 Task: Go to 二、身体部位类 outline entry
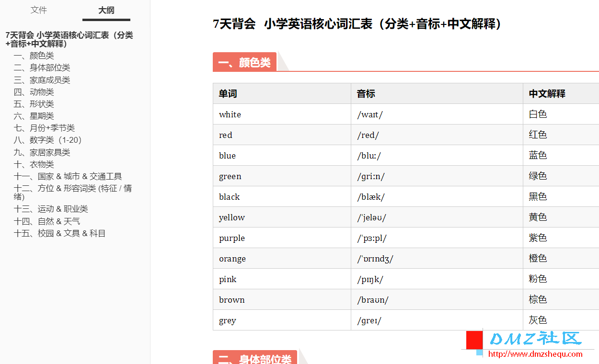pos(42,68)
